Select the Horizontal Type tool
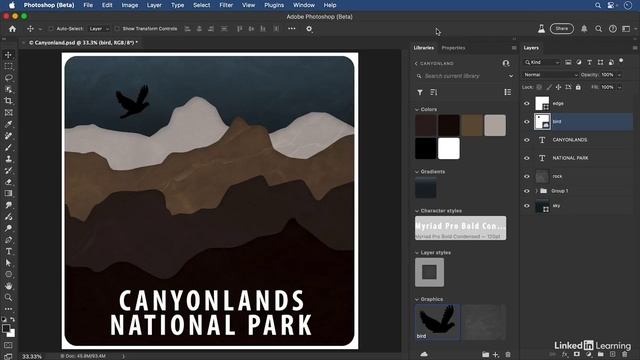 coord(8,251)
